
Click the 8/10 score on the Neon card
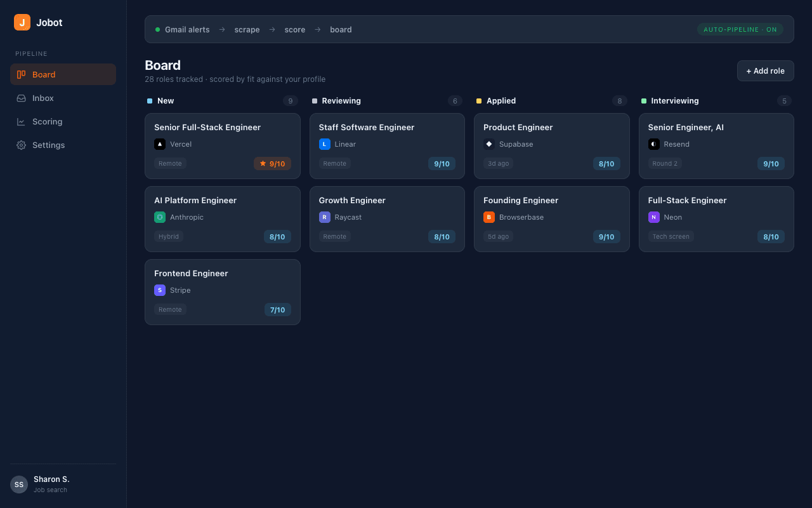coord(771,237)
